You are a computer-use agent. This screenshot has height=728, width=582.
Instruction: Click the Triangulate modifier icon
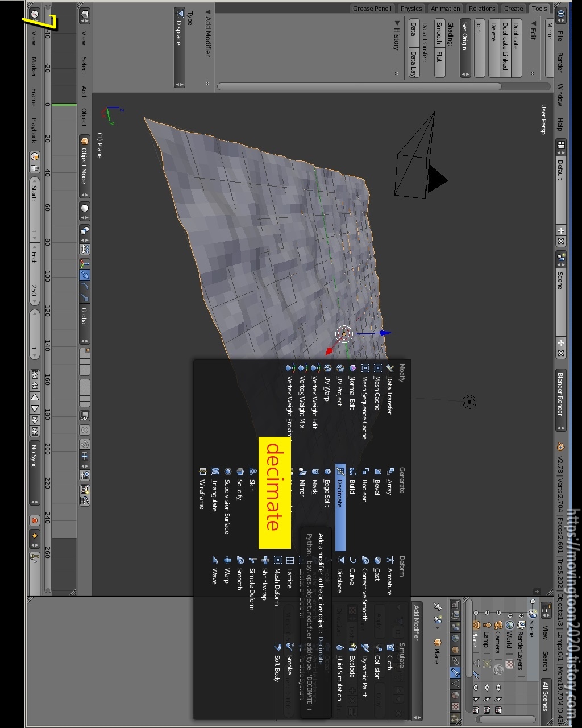[215, 471]
